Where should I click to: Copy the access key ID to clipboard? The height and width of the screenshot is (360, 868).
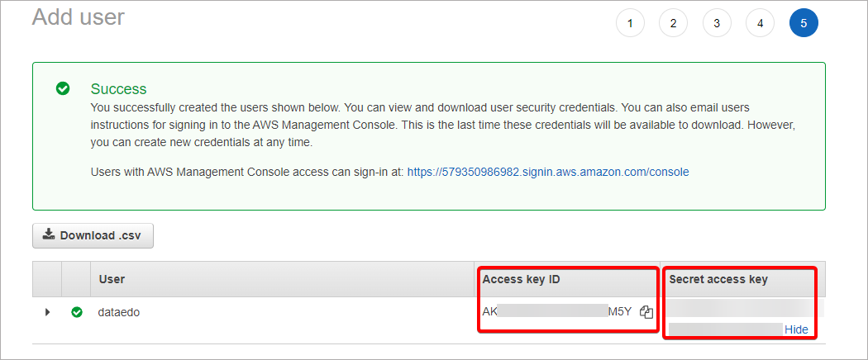tap(646, 312)
